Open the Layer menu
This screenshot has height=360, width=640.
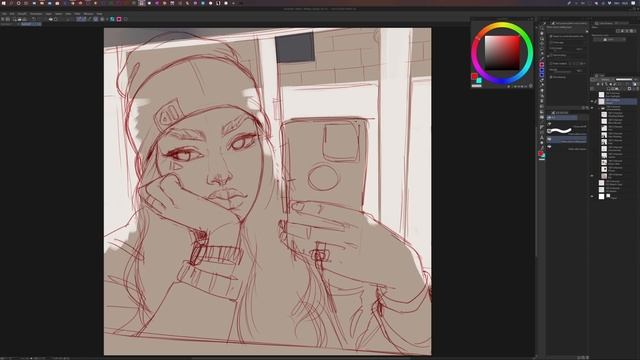pos(49,14)
